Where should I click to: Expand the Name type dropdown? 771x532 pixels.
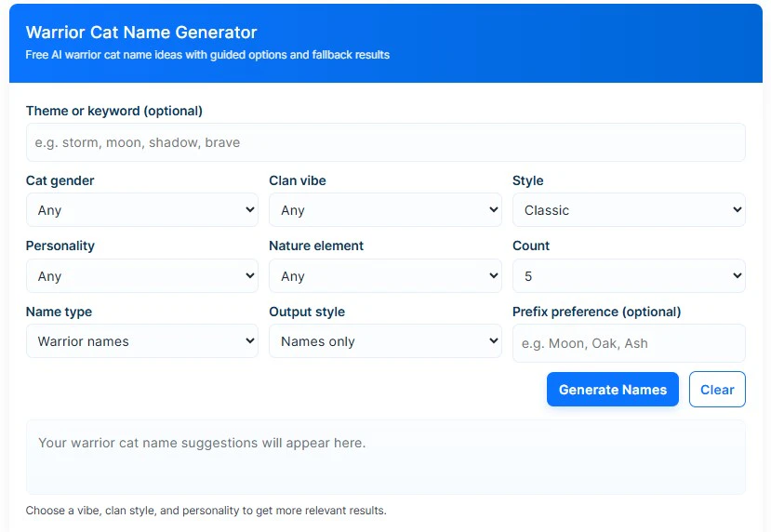click(x=141, y=341)
